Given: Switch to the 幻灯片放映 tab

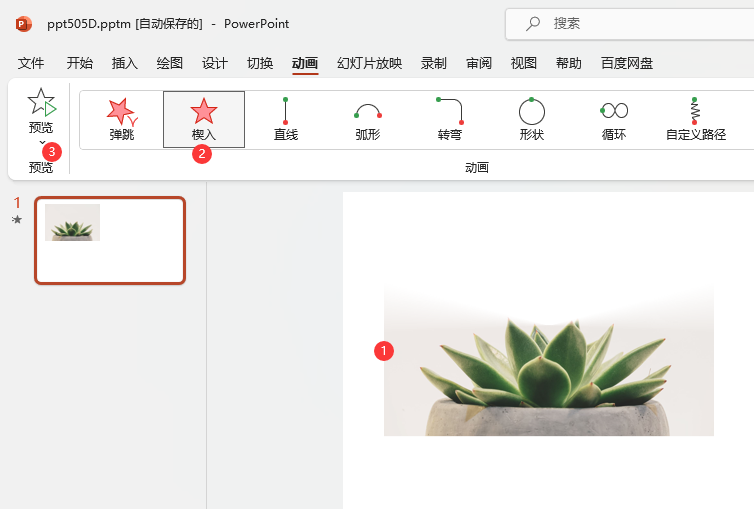Looking at the screenshot, I should click(369, 63).
